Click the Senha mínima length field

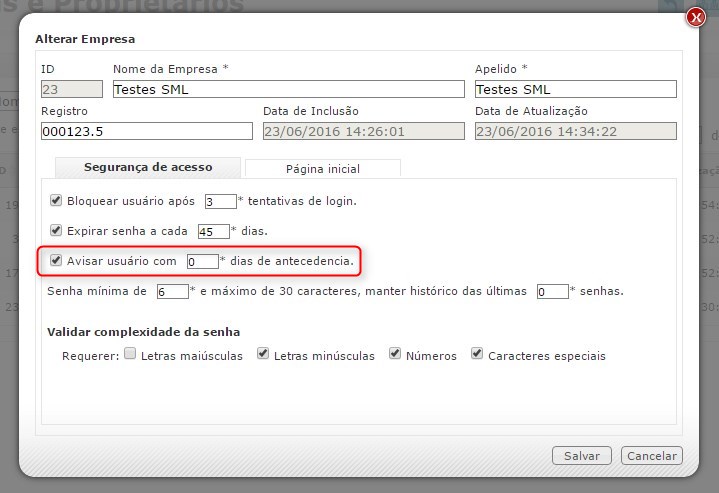172,292
